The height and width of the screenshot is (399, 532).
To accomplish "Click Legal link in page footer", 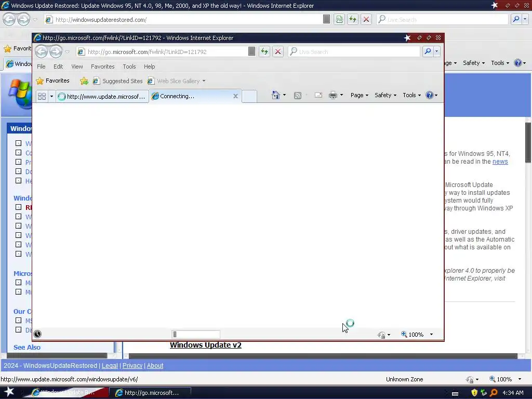I will 110,366.
